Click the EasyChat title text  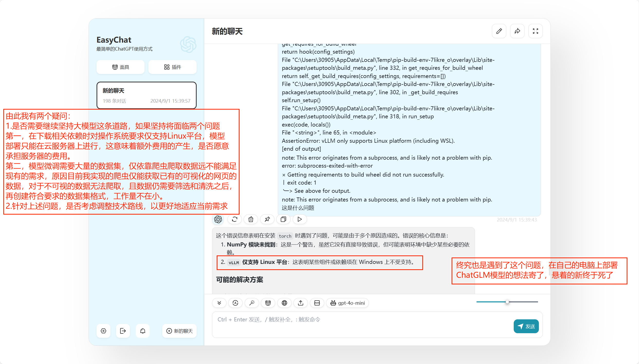point(114,40)
